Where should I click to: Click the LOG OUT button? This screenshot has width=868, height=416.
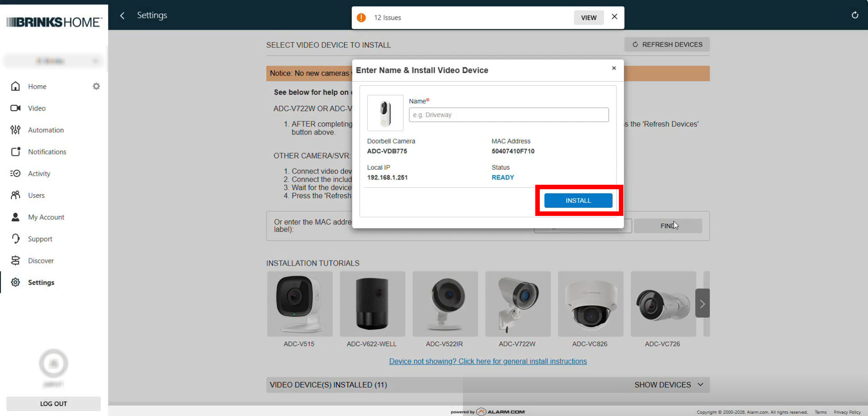(x=53, y=404)
